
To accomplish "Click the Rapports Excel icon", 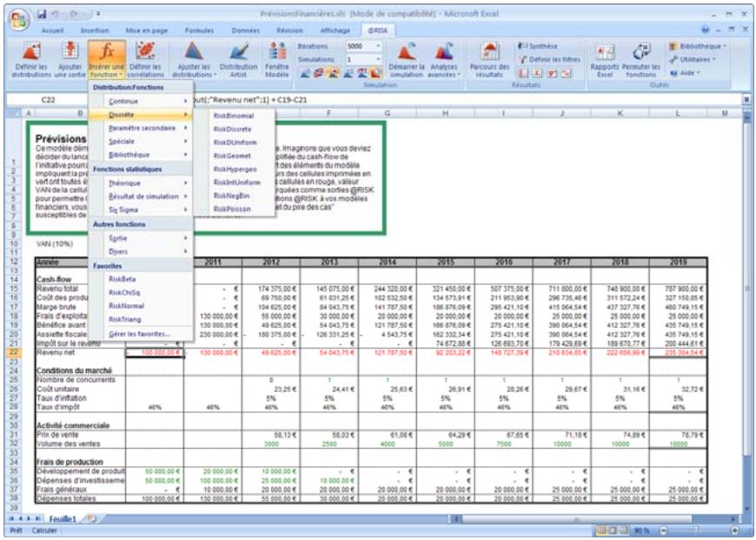I will tap(605, 59).
